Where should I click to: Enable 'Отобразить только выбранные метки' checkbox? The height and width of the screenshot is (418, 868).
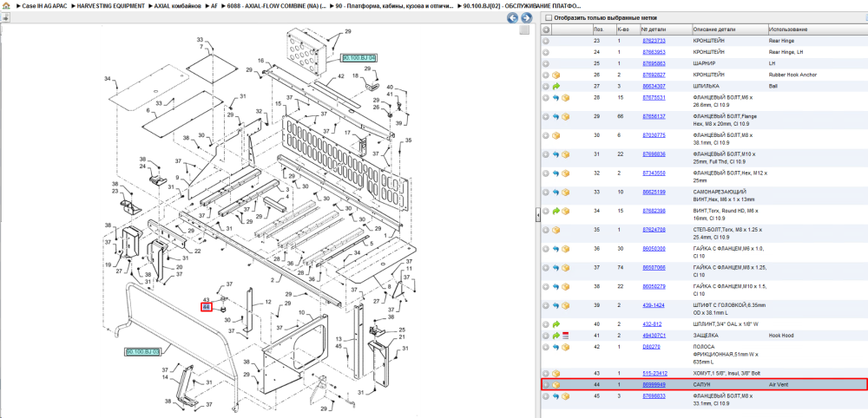[x=548, y=17]
